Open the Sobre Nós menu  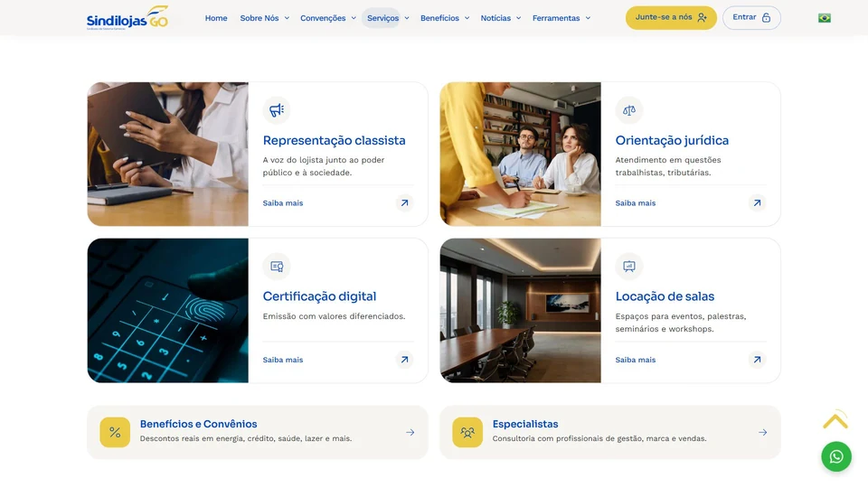pos(259,18)
